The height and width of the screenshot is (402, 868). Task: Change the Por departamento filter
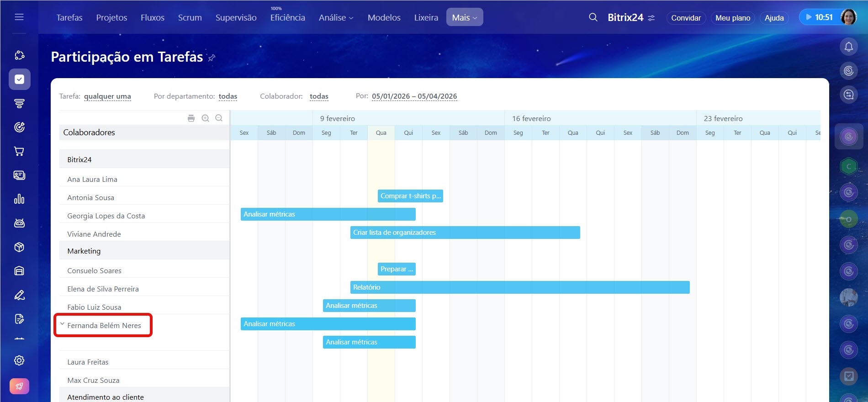click(x=228, y=96)
